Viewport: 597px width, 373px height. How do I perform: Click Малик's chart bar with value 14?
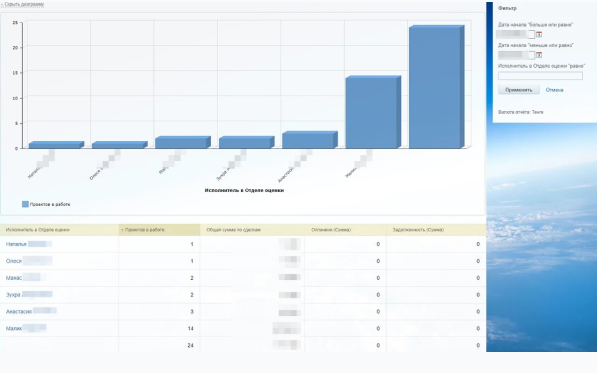coord(373,112)
